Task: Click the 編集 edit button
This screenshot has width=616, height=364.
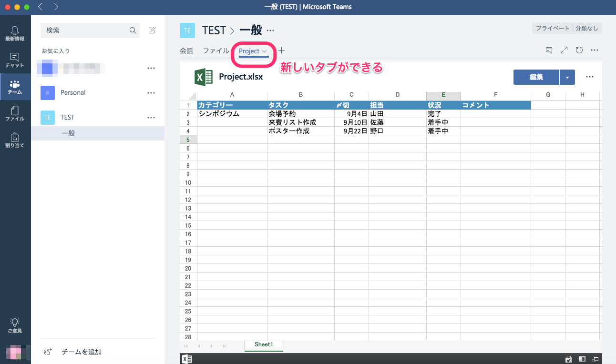Action: (x=536, y=77)
